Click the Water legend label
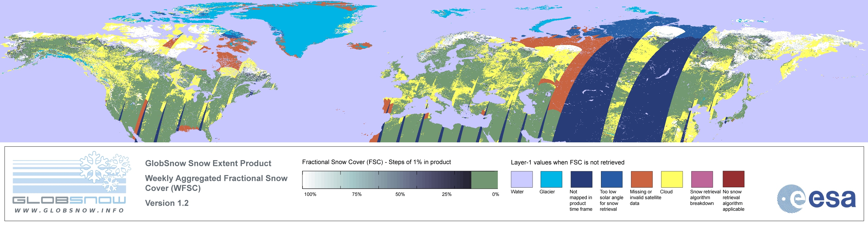Viewport: 868px width, 225px height. pyautogui.click(x=517, y=192)
